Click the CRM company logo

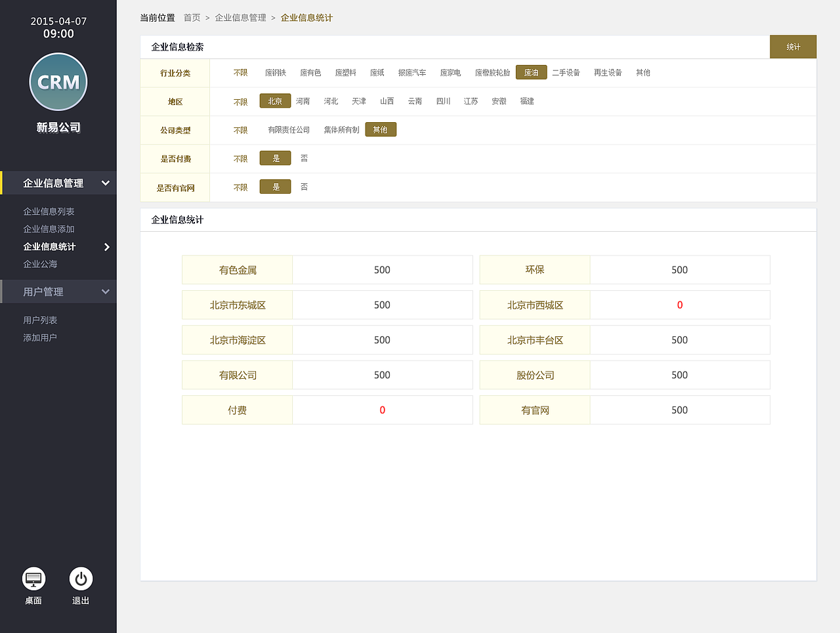(58, 81)
